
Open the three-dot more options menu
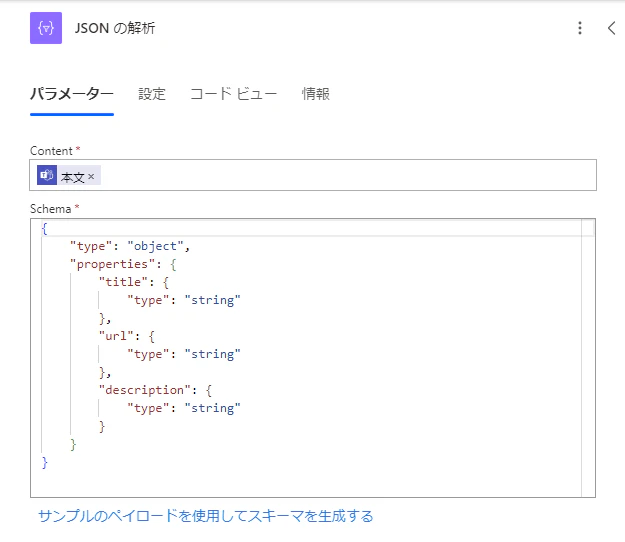click(580, 28)
